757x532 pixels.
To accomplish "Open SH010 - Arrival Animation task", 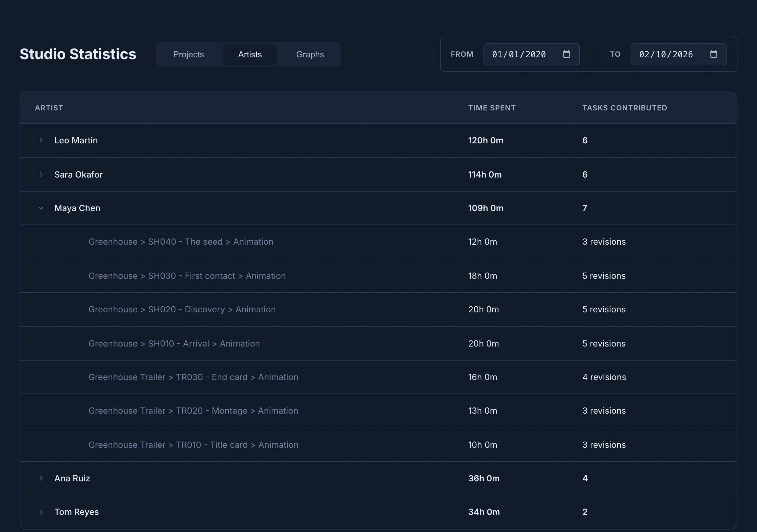I will coord(174,343).
